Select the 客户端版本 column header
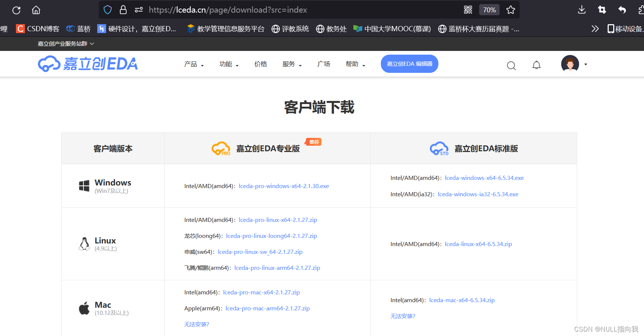This screenshot has height=336, width=644. [x=113, y=149]
